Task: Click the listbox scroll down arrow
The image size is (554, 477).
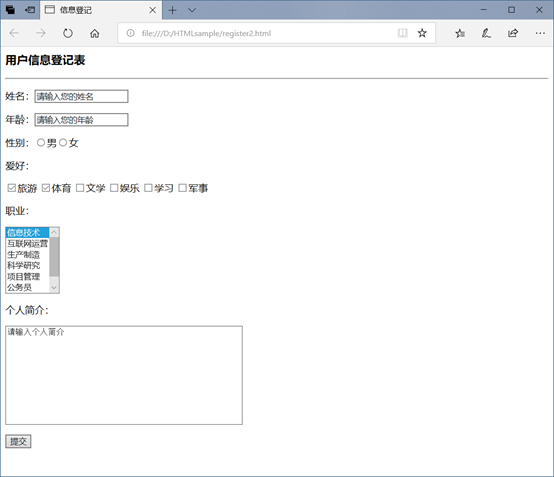Action: pyautogui.click(x=54, y=288)
